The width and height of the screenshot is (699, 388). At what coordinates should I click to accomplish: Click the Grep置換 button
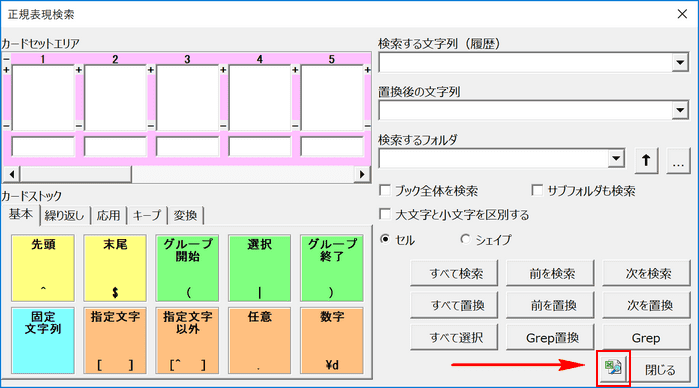point(550,338)
